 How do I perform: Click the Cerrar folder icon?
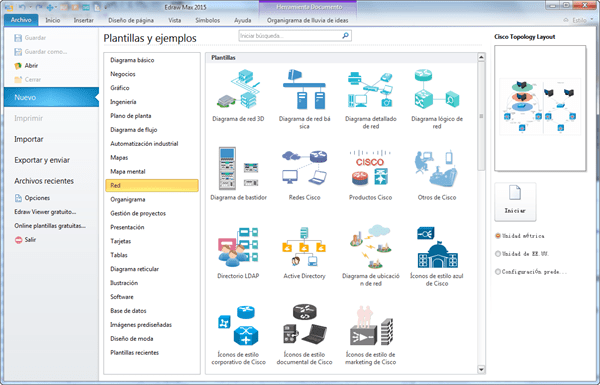click(18, 80)
